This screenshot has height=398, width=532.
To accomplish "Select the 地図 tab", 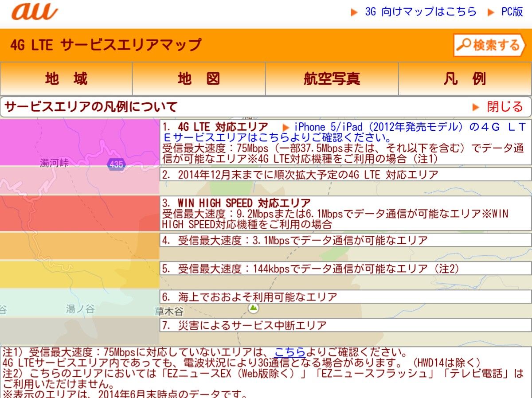I will 199,79.
